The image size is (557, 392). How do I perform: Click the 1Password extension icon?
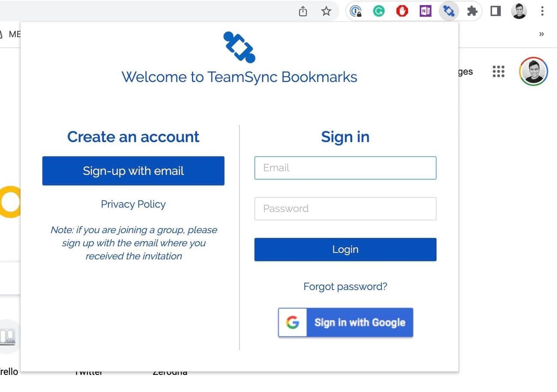[x=356, y=11]
